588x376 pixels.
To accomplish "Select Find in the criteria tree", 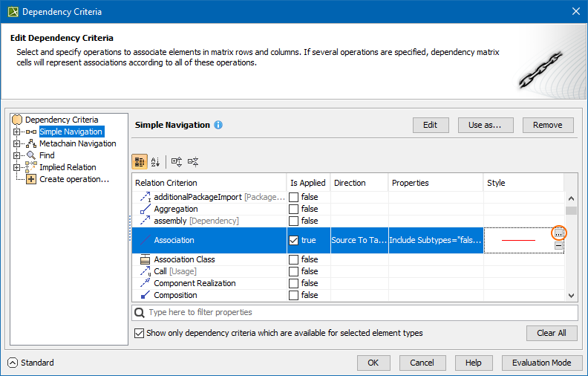I will point(47,155).
